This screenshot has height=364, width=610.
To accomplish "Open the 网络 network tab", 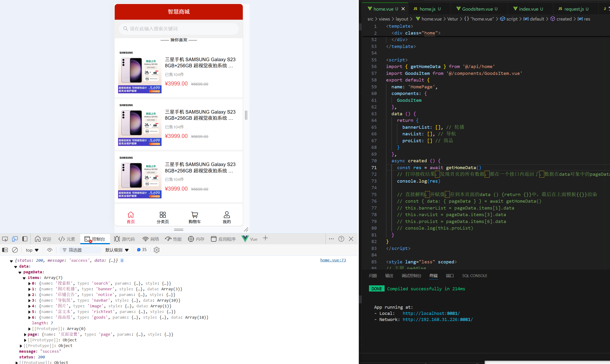I will tap(150, 239).
